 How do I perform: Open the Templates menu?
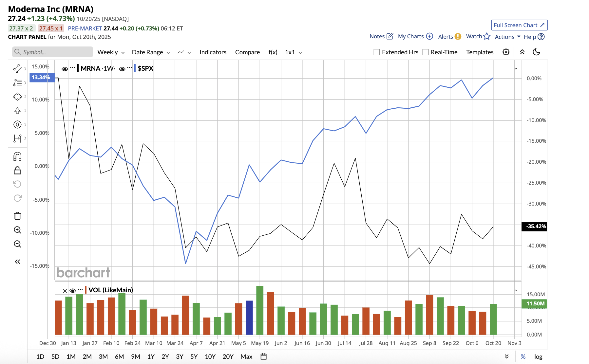480,52
